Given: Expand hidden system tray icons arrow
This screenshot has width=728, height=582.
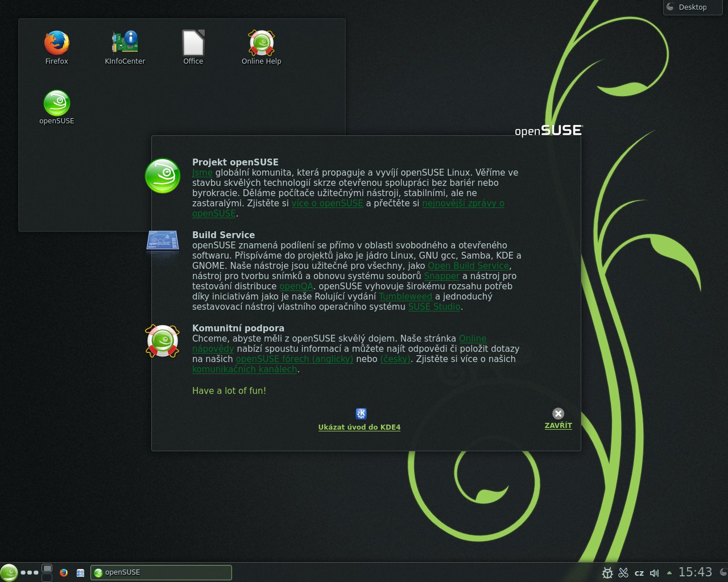Looking at the screenshot, I should (669, 573).
